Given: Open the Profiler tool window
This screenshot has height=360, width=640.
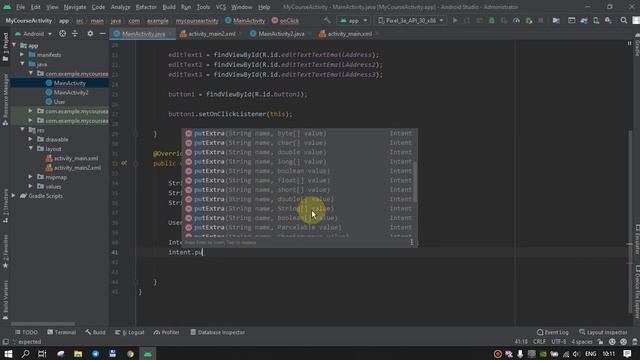Looking at the screenshot, I should coord(167,332).
